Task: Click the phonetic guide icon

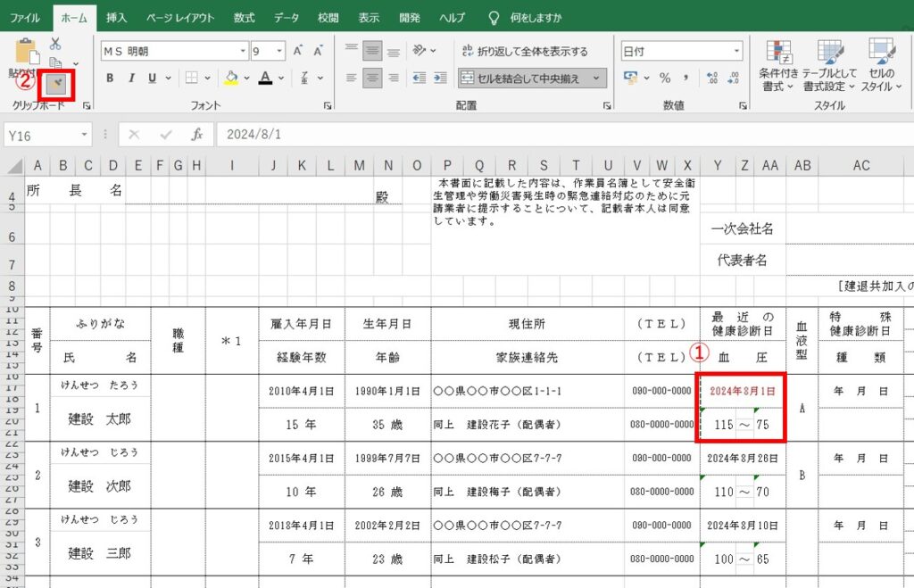Action: 304,78
